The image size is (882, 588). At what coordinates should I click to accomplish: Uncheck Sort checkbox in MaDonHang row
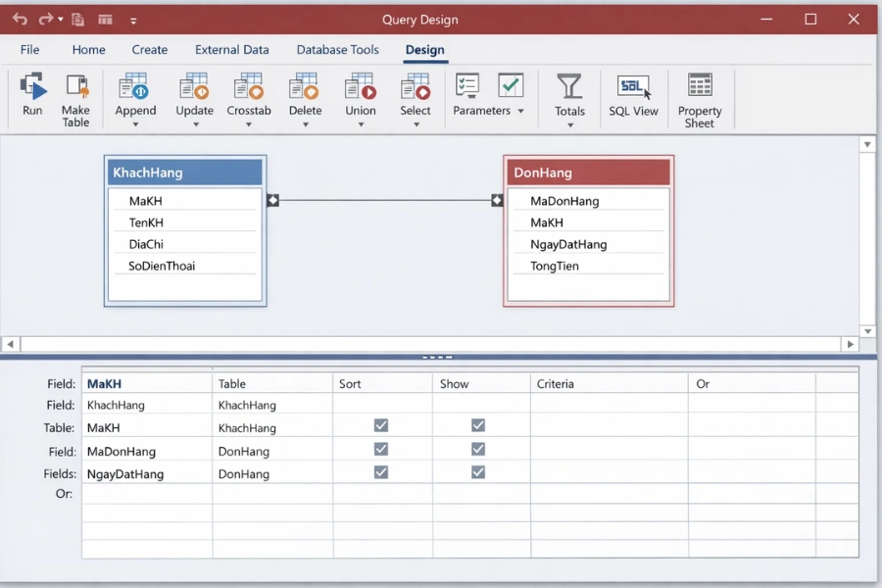(x=381, y=449)
